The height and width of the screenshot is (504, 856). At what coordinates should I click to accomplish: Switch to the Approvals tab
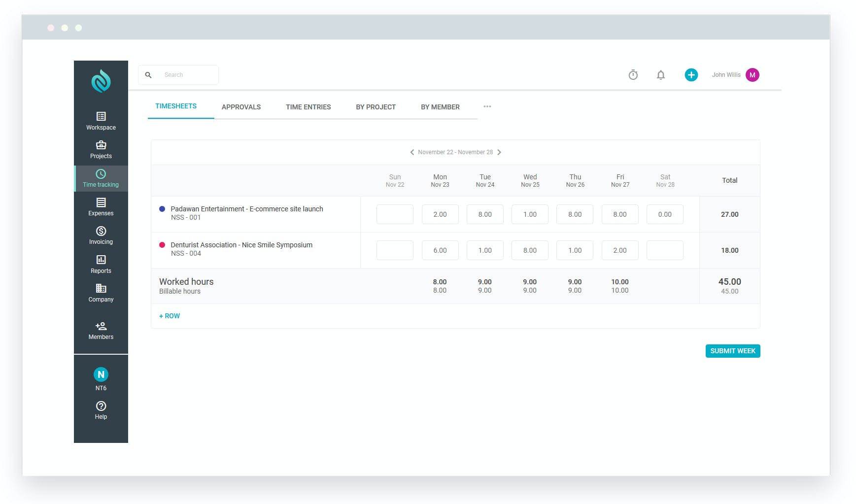tap(241, 107)
